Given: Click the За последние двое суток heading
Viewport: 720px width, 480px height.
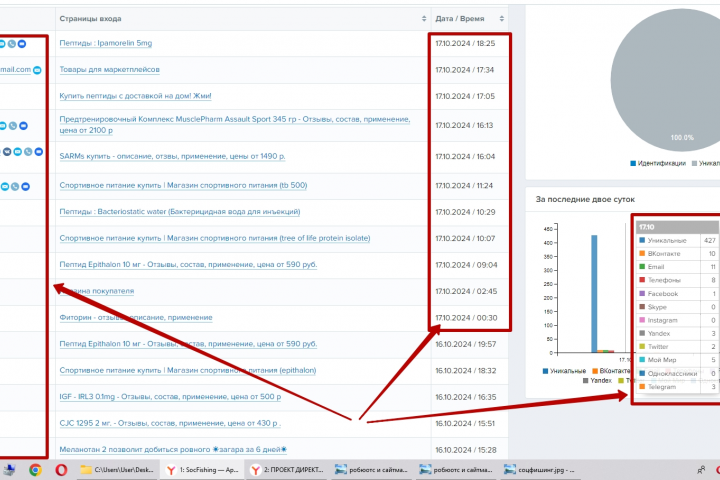Looking at the screenshot, I should (585, 199).
